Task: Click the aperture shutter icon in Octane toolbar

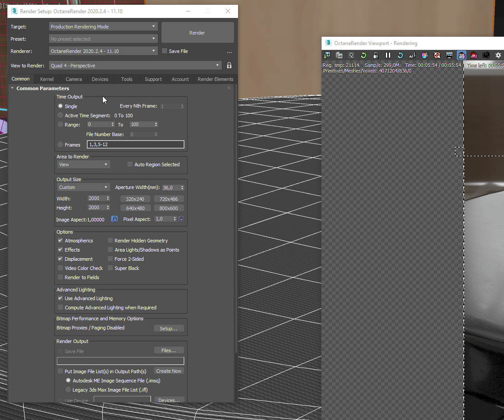Action: tap(498, 55)
